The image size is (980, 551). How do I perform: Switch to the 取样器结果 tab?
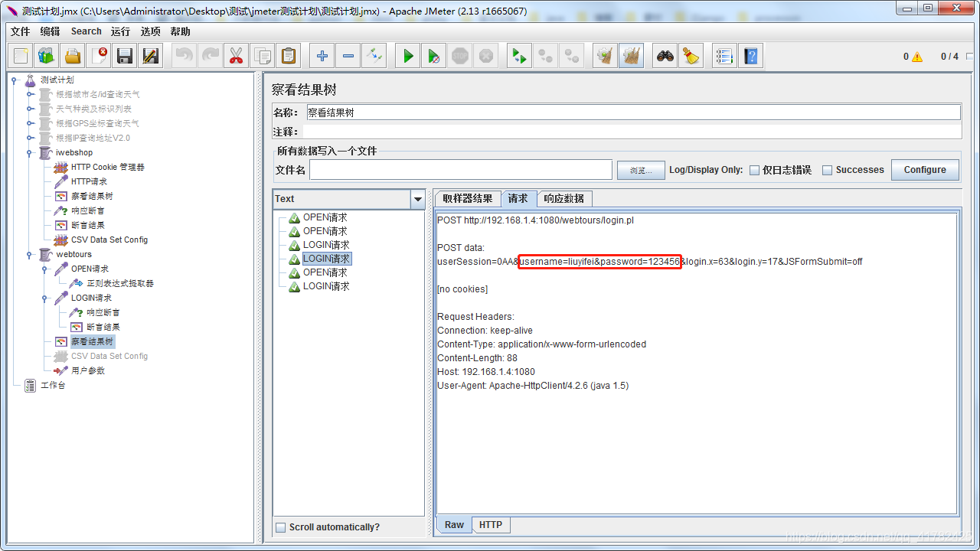(468, 199)
